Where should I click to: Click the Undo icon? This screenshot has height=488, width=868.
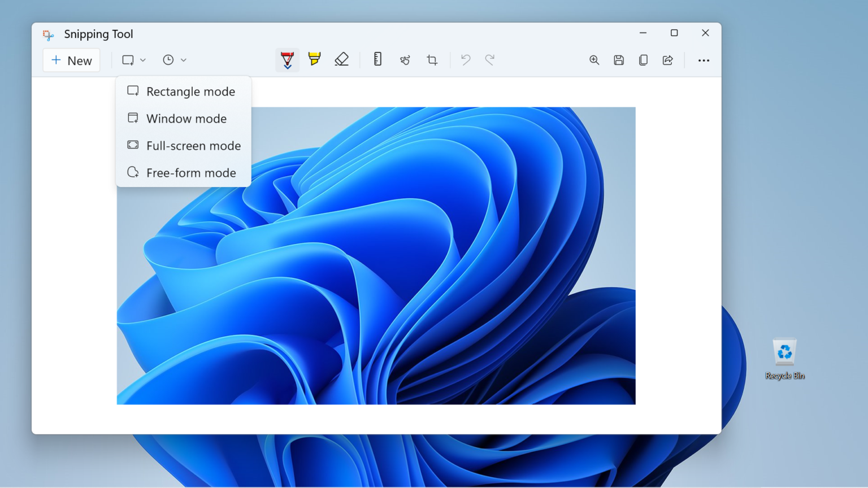pyautogui.click(x=465, y=59)
